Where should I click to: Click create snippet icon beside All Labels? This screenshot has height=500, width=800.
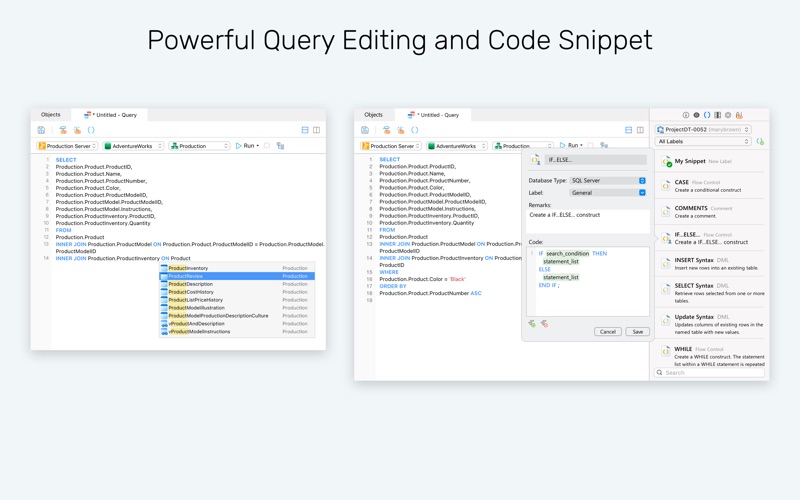[x=760, y=141]
